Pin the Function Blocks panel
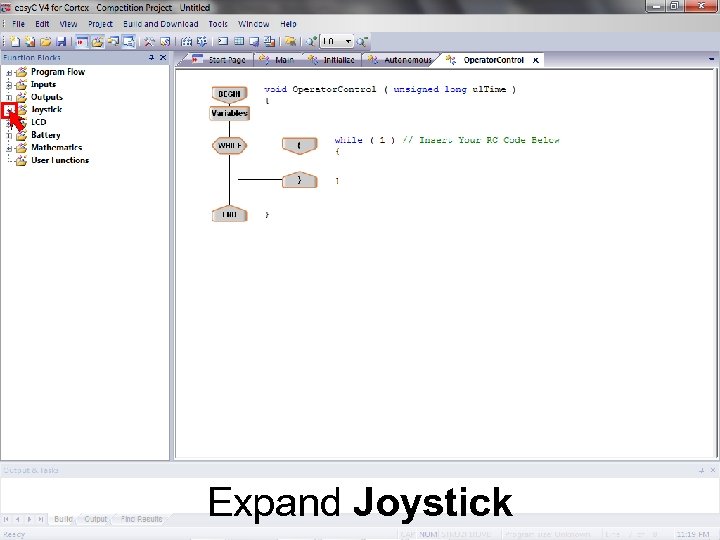Viewport: 720px width, 540px height. coord(151,57)
